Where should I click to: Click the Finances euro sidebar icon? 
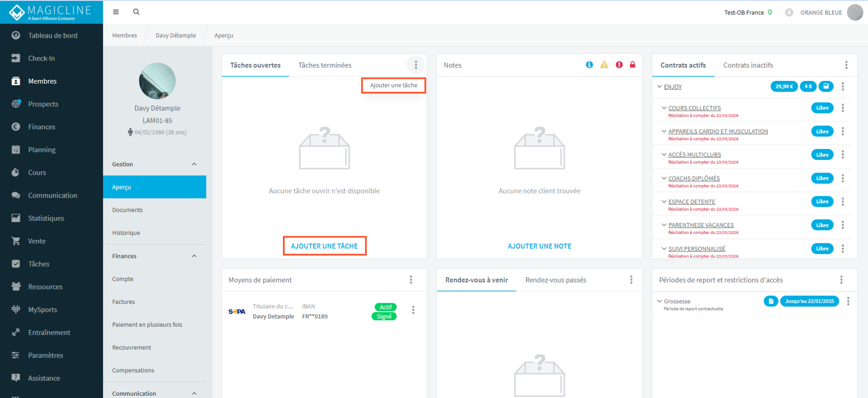[16, 127]
